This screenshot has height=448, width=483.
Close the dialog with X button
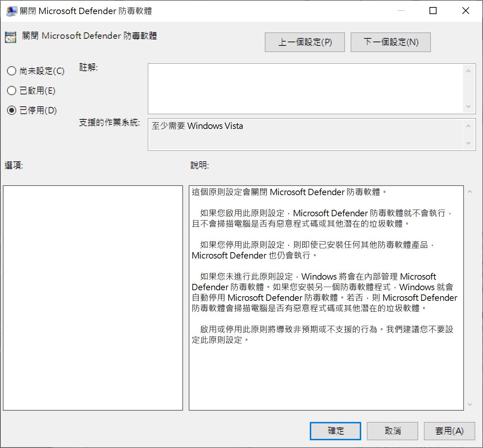(x=465, y=11)
